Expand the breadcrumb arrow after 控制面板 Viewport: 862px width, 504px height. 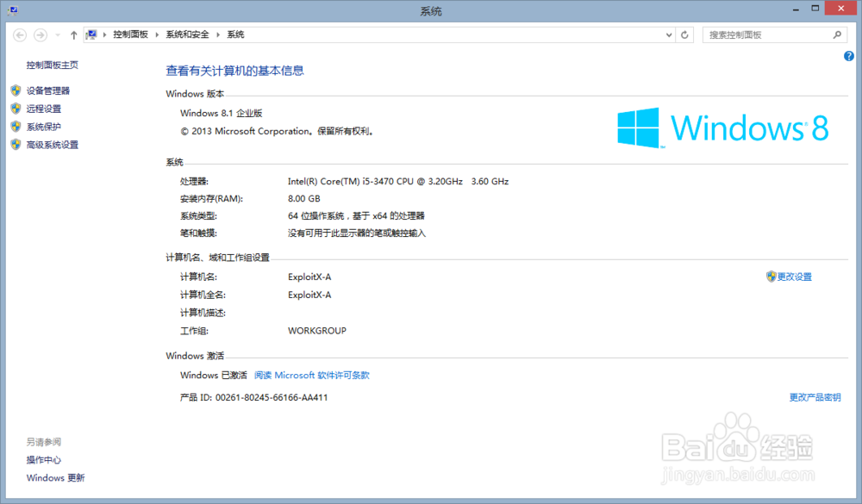157,34
